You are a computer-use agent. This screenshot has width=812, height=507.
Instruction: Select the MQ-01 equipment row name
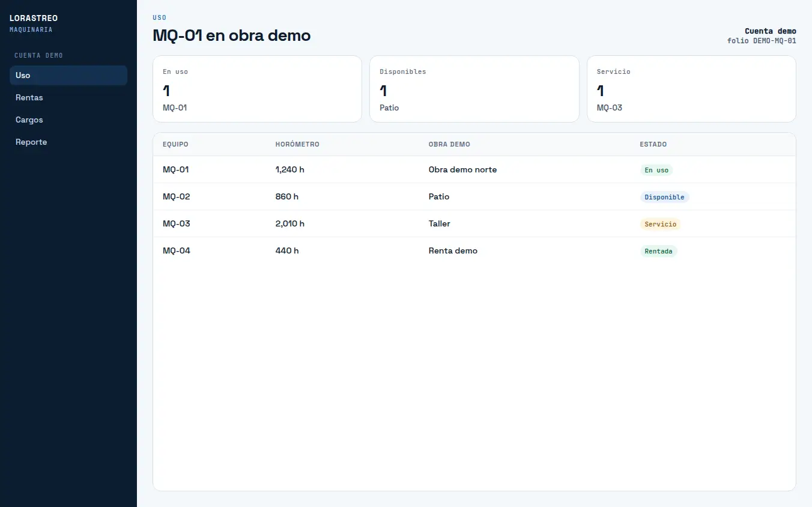(176, 169)
